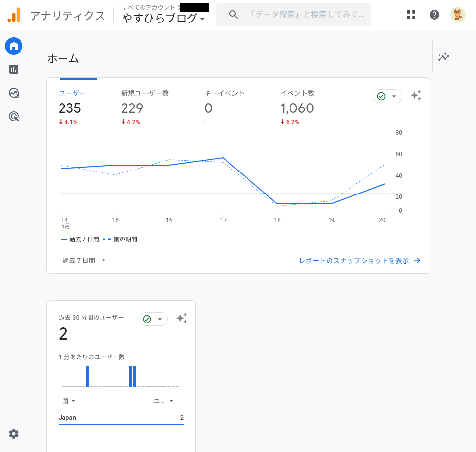Click the help question mark icon
This screenshot has height=452, width=476.
[435, 15]
